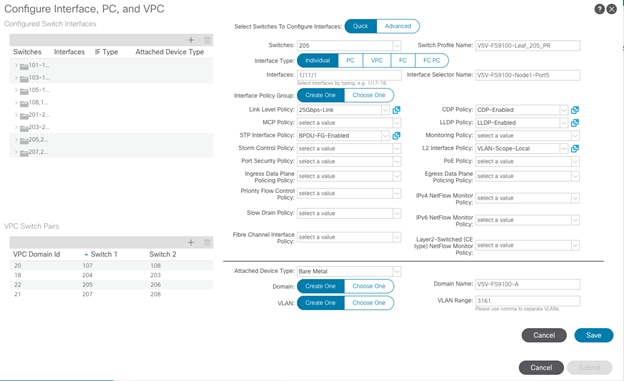Select PC interface type
The height and width of the screenshot is (381, 624).
[350, 61]
